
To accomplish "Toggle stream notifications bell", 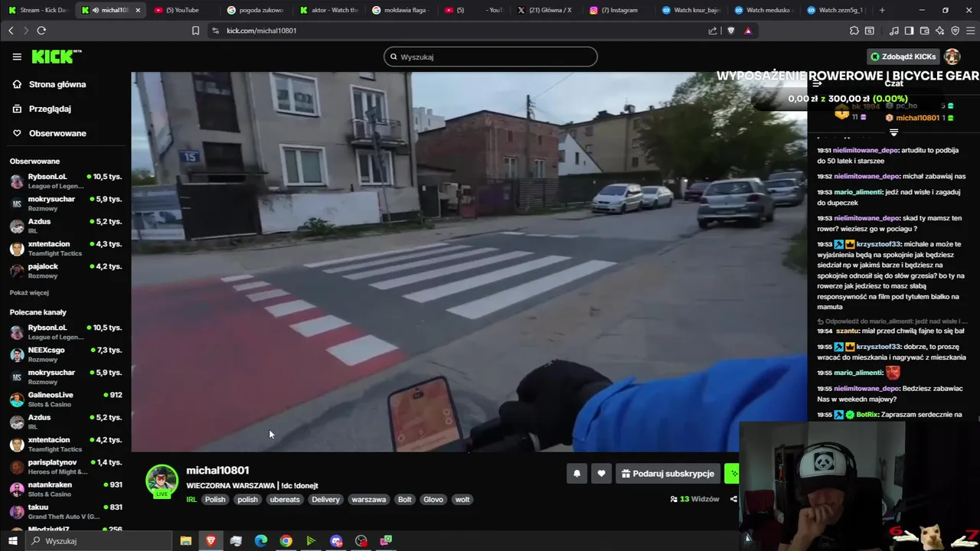I will coord(577,474).
